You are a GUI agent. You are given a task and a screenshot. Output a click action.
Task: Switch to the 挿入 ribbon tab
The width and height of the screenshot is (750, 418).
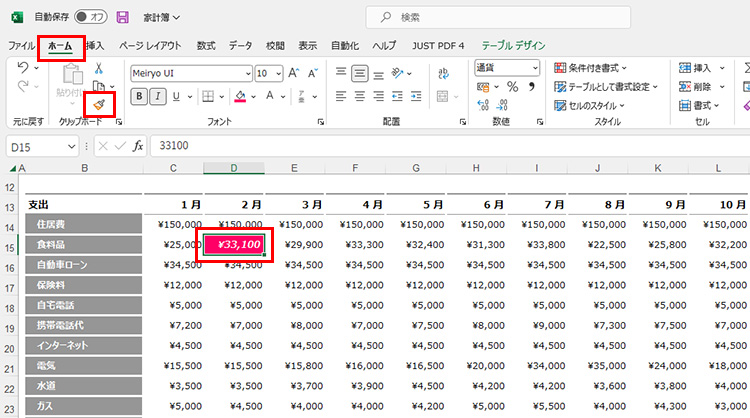(95, 45)
